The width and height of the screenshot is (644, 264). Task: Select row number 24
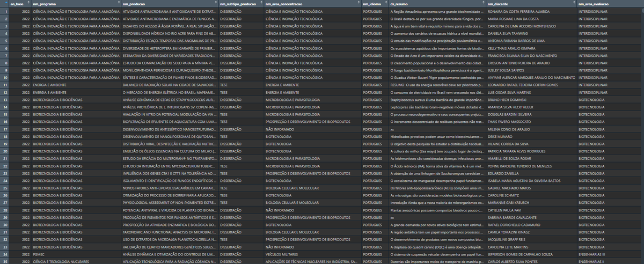tap(4, 181)
